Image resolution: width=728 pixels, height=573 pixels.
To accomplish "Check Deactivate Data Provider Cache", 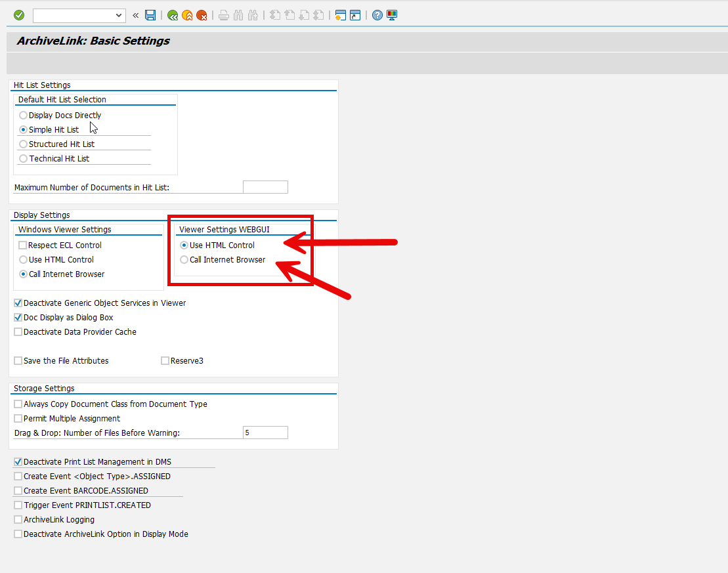I will (x=18, y=331).
